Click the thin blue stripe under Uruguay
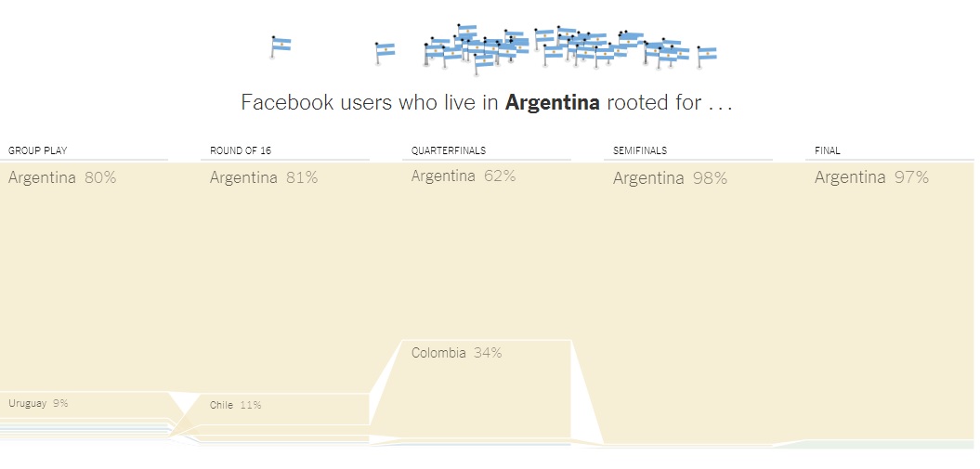Screen dimensions: 980x469 (x=85, y=429)
